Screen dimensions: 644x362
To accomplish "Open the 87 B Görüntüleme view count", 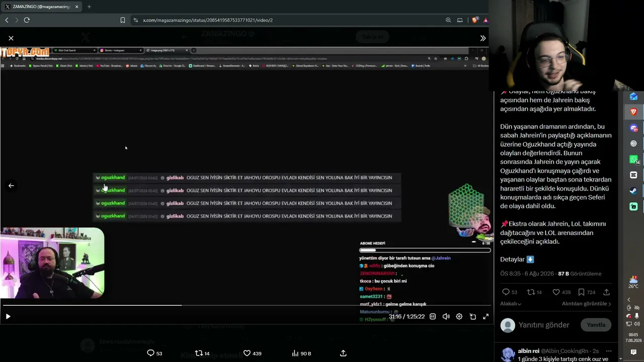I will tap(580, 274).
